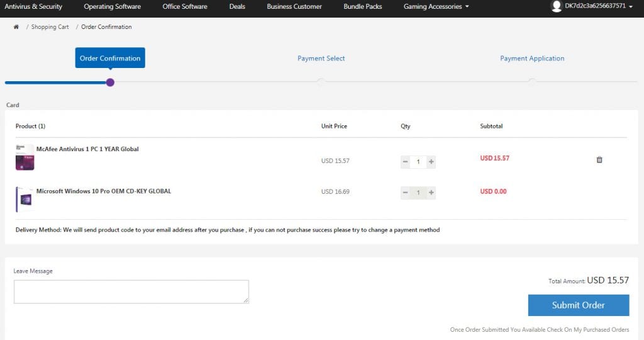Increase McAfee Antivirus quantity with plus
The width and height of the screenshot is (644, 340).
click(431, 162)
